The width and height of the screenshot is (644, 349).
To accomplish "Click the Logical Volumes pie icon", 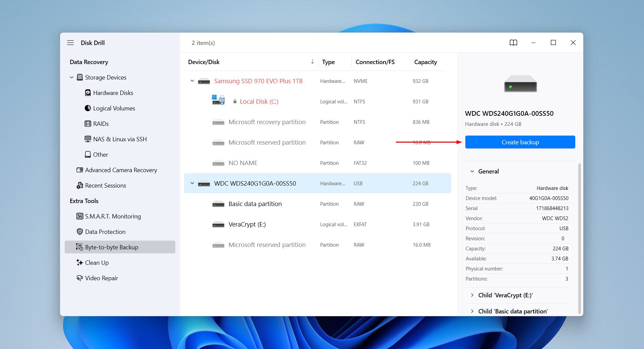I will pos(88,108).
